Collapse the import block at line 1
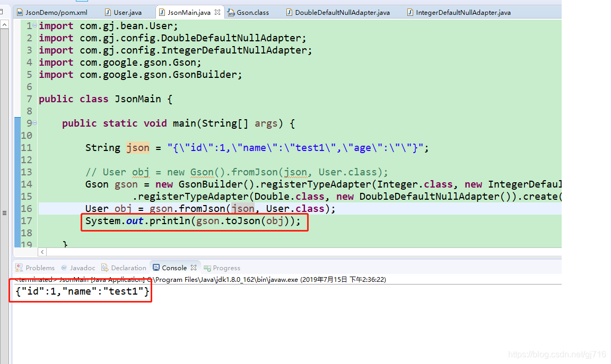The image size is (611, 364). tap(34, 25)
